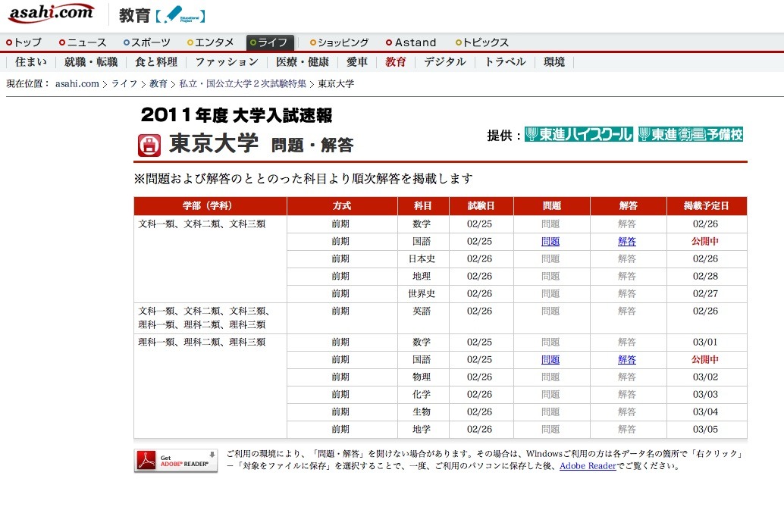Click the 東進衛星予備校 sponsor banner

691,135
